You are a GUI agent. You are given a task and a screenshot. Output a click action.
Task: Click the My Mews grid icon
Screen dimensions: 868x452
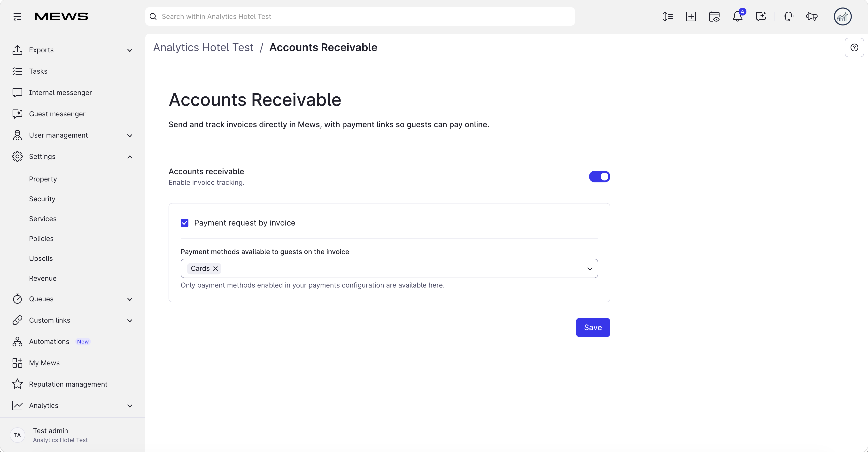click(17, 363)
